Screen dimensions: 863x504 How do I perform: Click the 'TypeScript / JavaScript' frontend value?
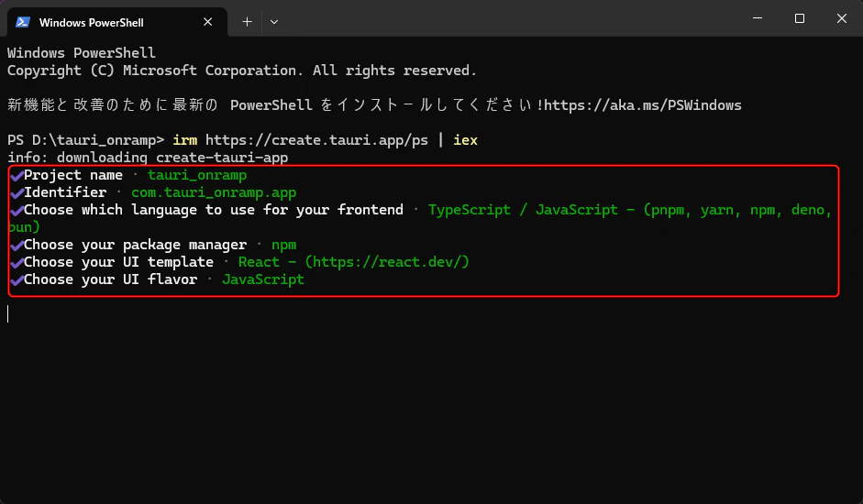(523, 210)
